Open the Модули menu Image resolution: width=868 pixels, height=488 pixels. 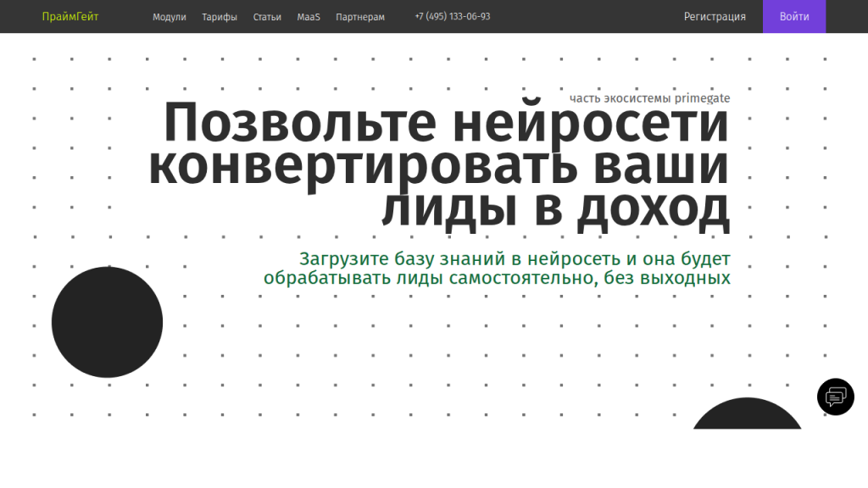coord(170,17)
